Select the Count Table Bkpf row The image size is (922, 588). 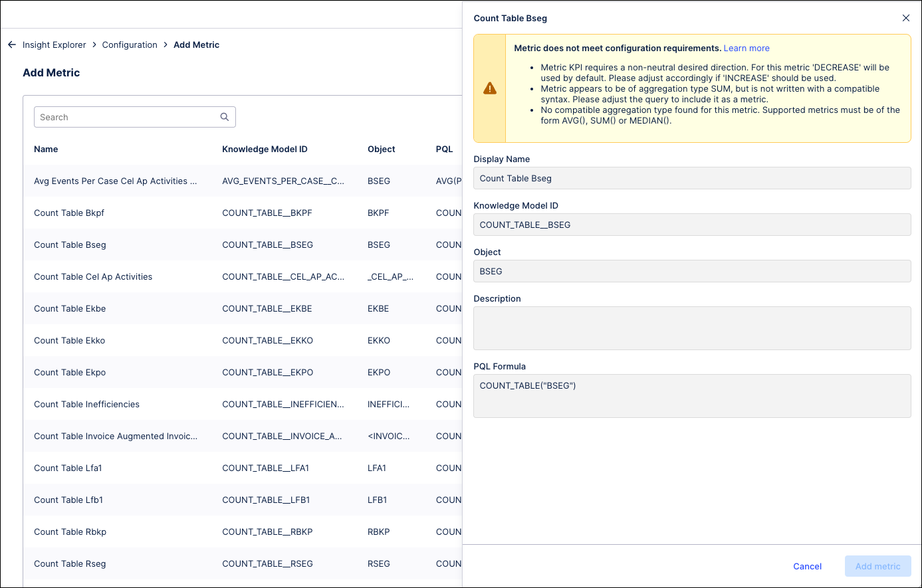[243, 213]
